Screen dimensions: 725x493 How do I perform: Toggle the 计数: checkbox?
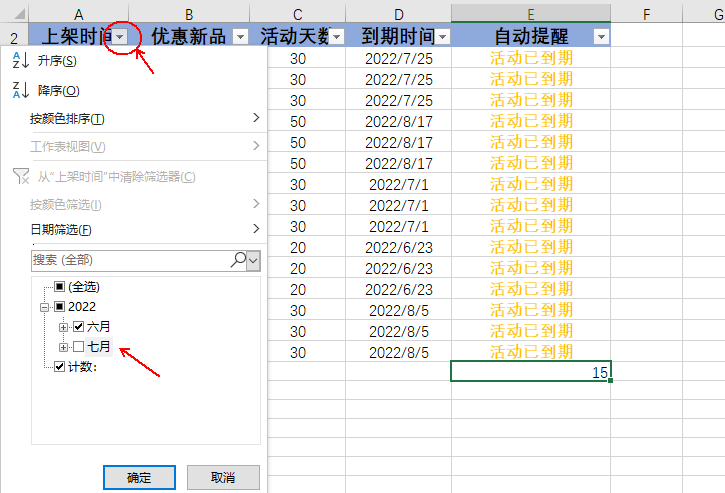[59, 367]
